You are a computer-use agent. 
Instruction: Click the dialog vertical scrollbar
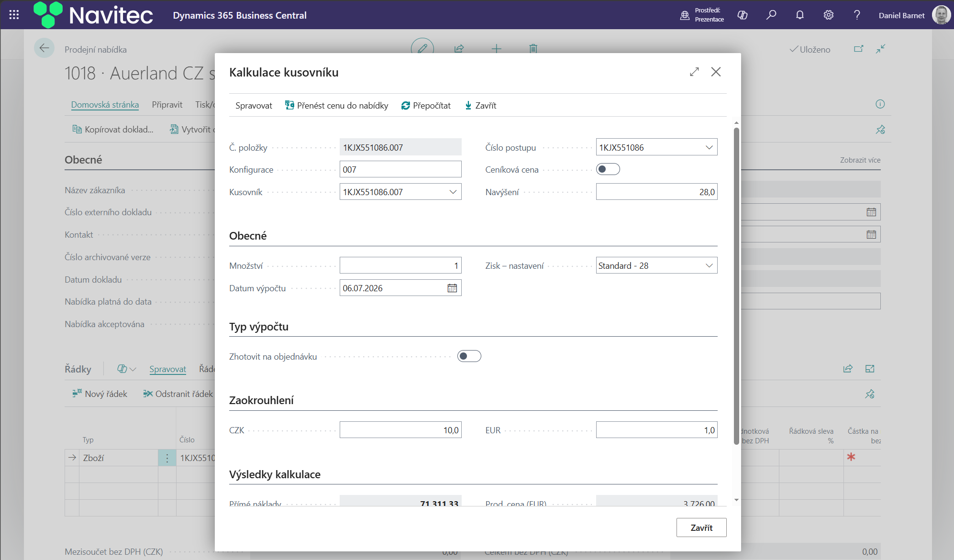tap(736, 286)
